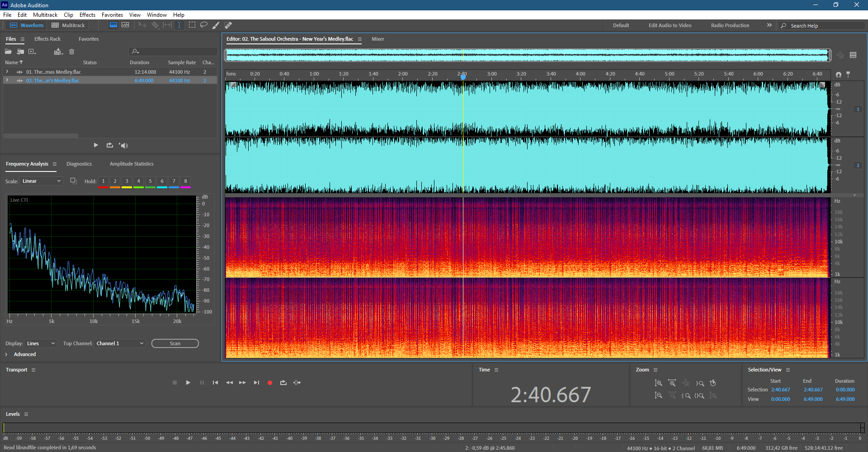
Task: Click the Scan button
Action: tap(175, 343)
